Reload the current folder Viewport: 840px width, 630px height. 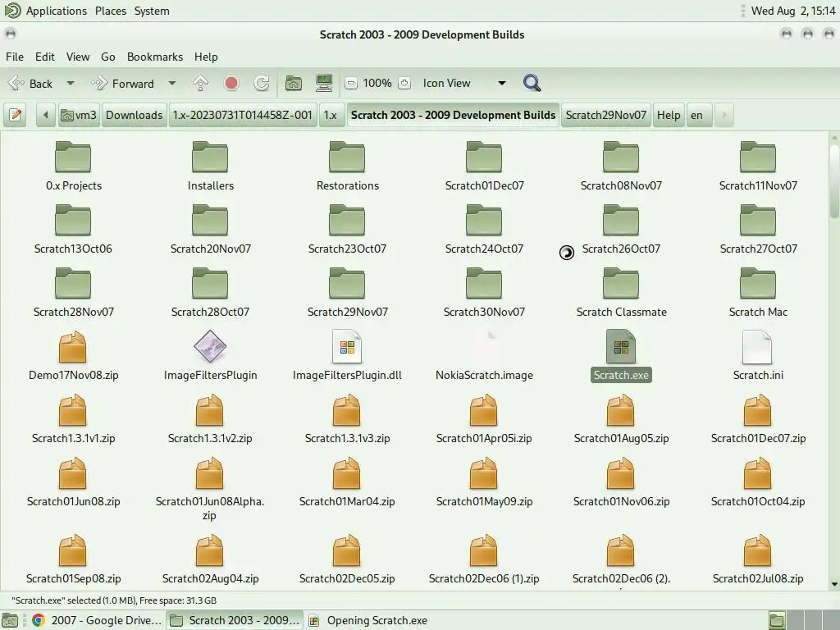pos(262,83)
